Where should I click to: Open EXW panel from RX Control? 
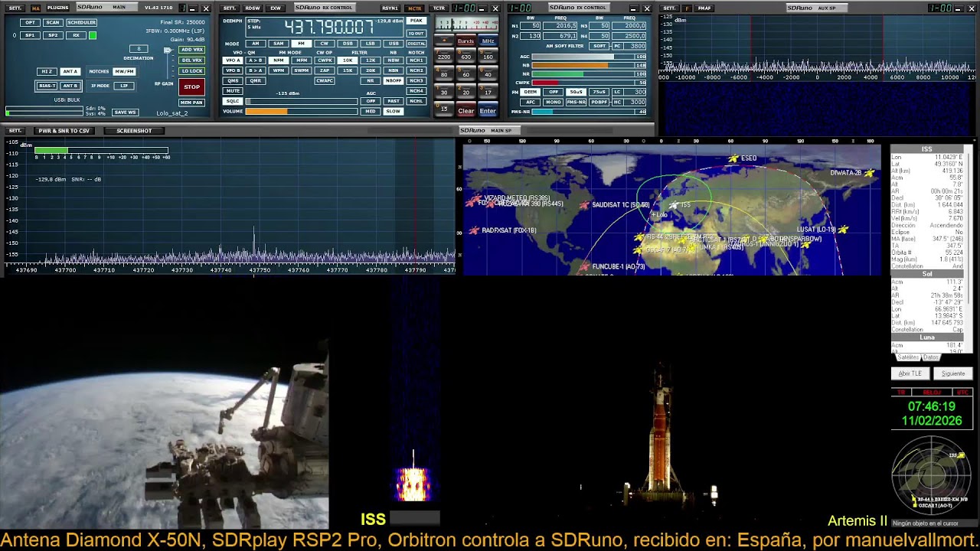coord(275,8)
